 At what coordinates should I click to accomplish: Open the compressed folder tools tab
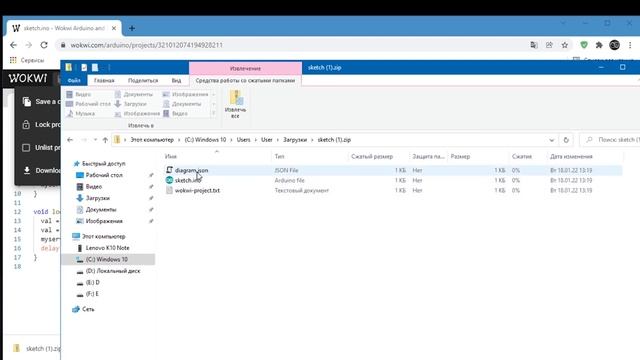pos(245,80)
